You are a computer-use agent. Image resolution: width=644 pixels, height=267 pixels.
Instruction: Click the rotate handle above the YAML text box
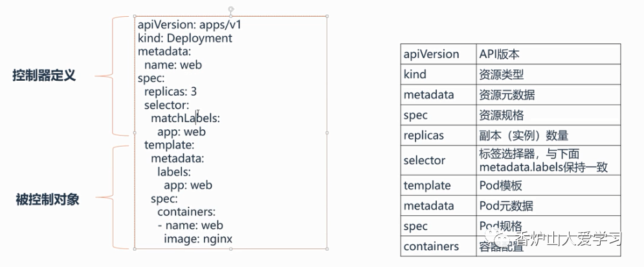pos(231,10)
